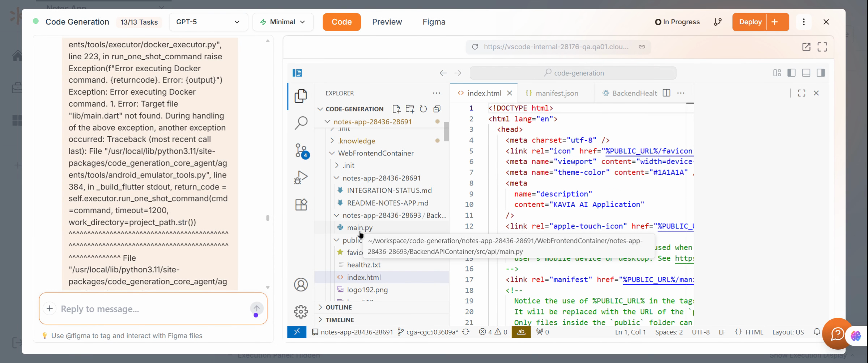Screen dimensions: 868x363
Task: Click the cga-cgc503609a branch in status bar
Action: point(428,332)
